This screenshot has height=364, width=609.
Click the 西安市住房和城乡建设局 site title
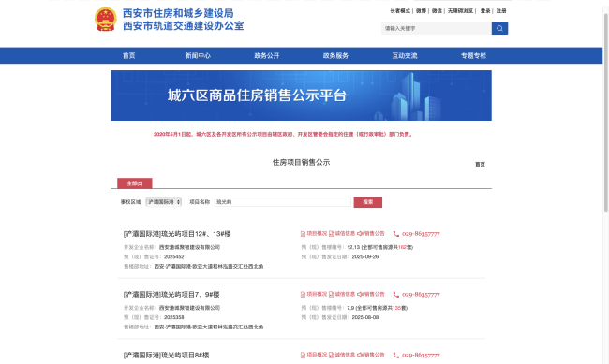(x=178, y=13)
